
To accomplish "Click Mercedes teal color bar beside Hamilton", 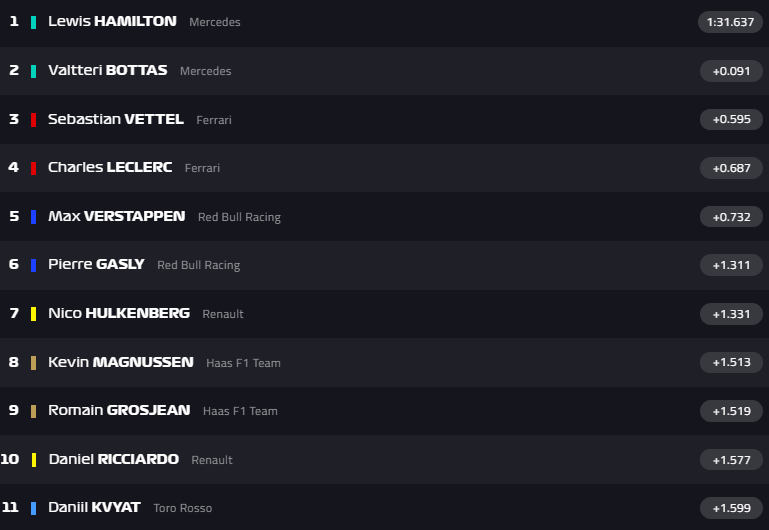I will pyautogui.click(x=34, y=22).
